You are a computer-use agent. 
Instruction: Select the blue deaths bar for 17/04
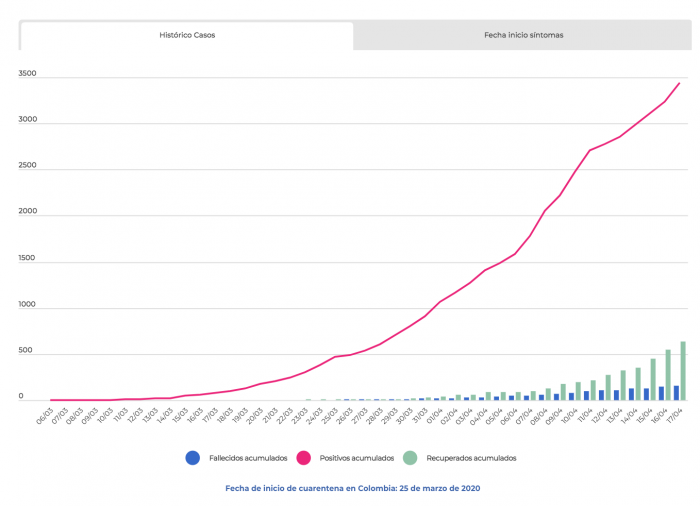tap(676, 393)
